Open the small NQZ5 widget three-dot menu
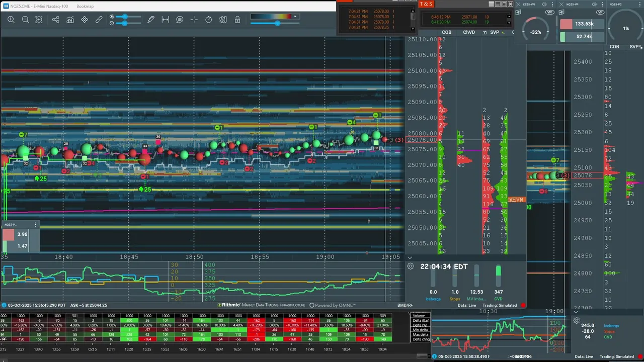The width and height of the screenshot is (644, 362). pyautogui.click(x=35, y=224)
